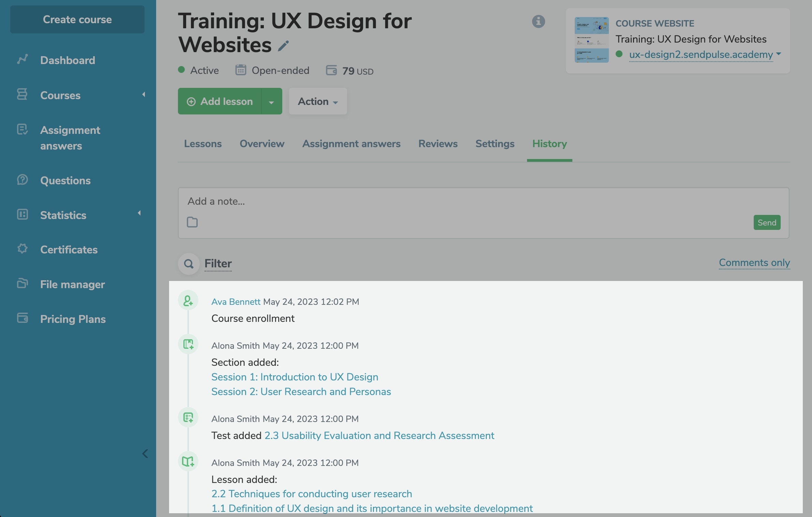
Task: Open the Settings tab
Action: pyautogui.click(x=495, y=144)
